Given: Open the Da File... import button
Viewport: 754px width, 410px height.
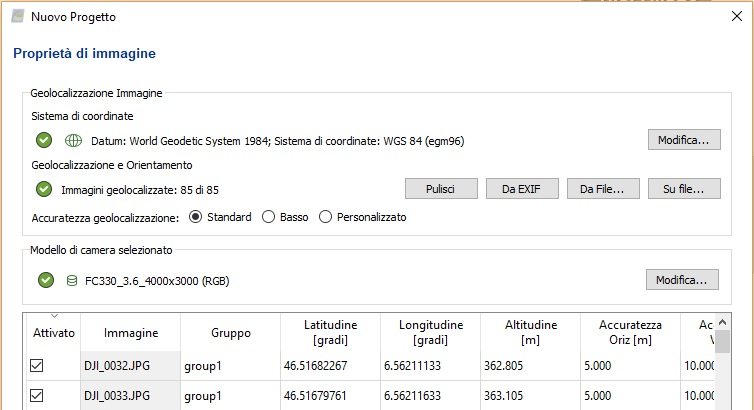Looking at the screenshot, I should pos(603,188).
